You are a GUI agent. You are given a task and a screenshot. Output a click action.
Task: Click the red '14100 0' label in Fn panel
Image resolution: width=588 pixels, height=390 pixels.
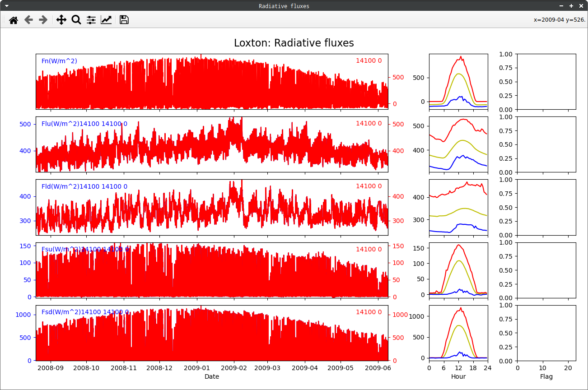point(369,60)
